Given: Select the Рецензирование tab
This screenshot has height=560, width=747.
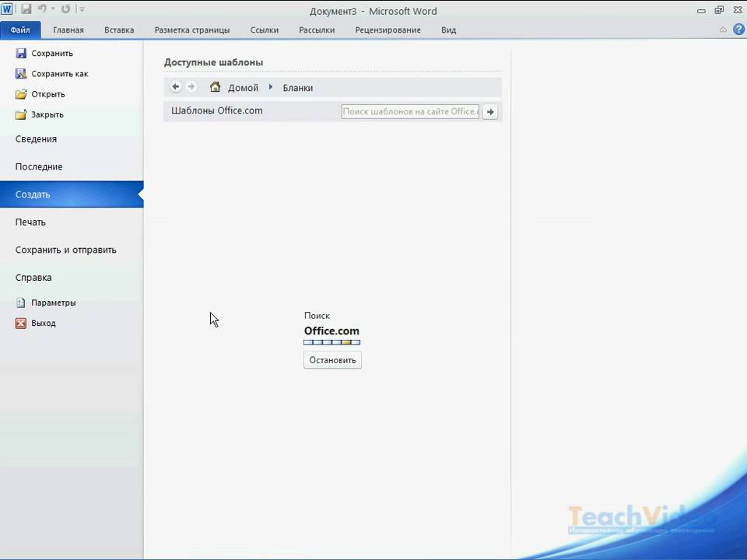Looking at the screenshot, I should pos(388,30).
